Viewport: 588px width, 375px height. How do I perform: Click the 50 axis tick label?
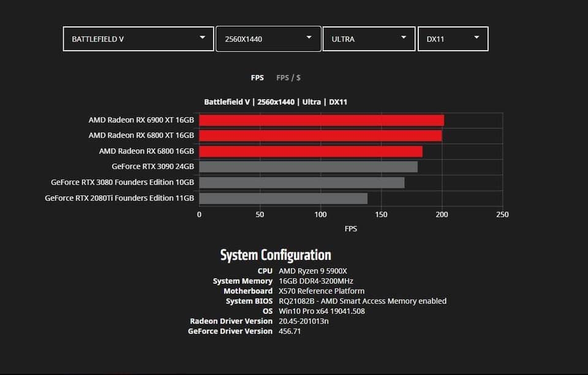260,215
